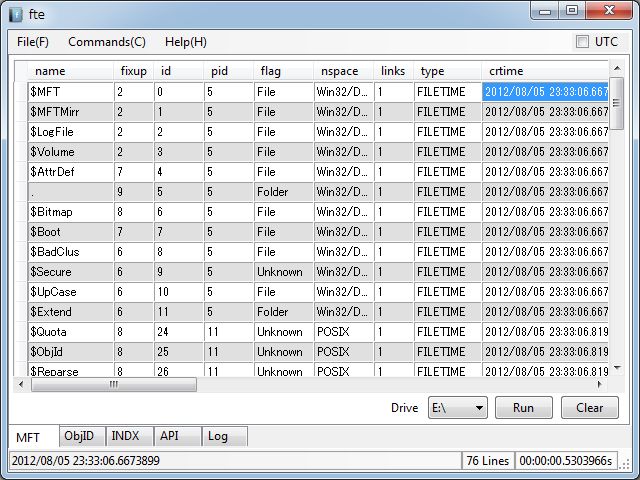This screenshot has width=640, height=480.
Task: Click the 76 Lines status bar entry
Action: point(488,461)
